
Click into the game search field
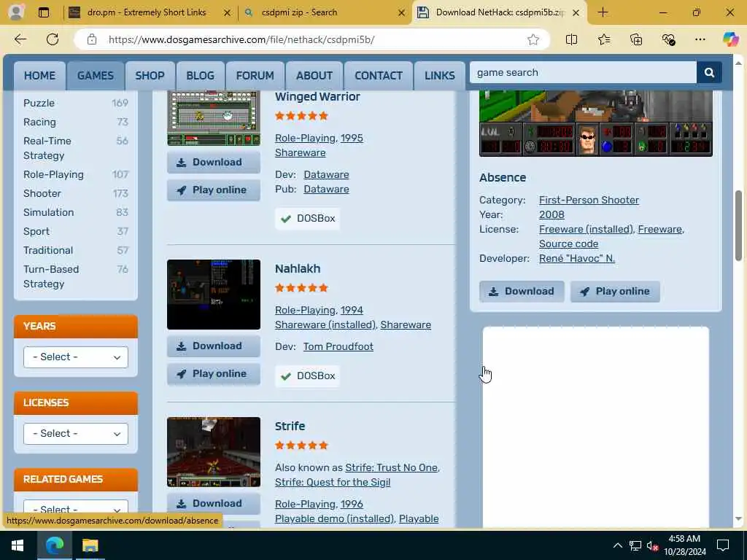[583, 72]
